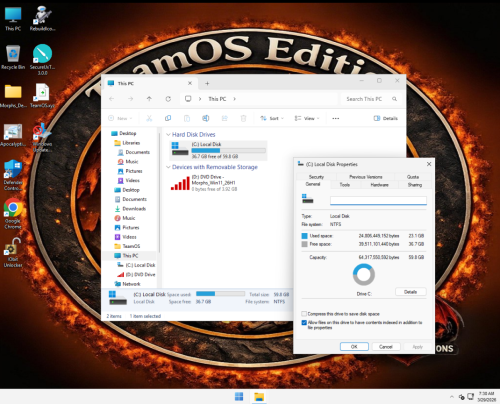Click the taskbar clock
500x404 pixels.
[487, 397]
